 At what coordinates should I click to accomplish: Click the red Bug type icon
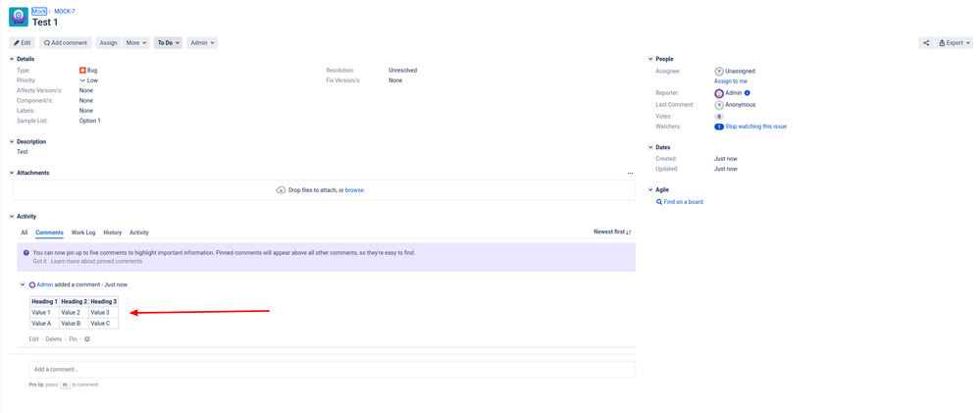click(82, 71)
